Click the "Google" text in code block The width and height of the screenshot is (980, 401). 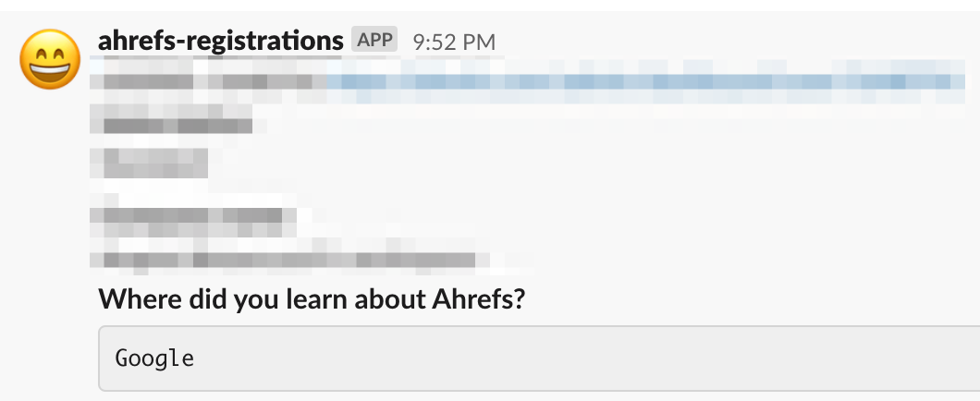[154, 358]
